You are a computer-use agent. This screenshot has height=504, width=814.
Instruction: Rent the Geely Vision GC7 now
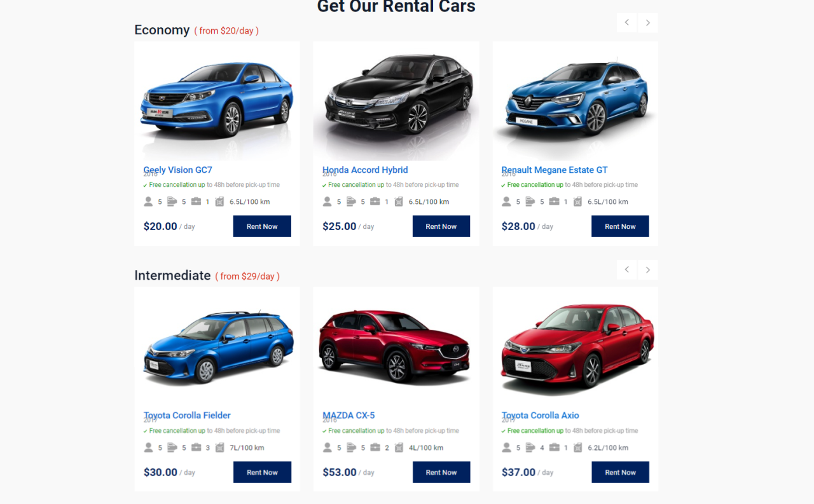coord(262,226)
